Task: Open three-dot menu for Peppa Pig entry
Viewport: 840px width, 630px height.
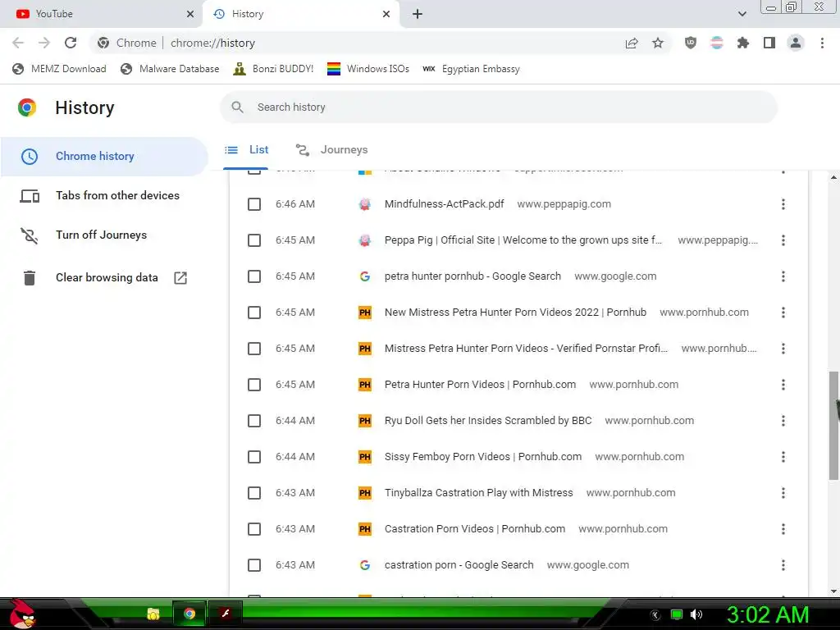Action: [x=783, y=240]
